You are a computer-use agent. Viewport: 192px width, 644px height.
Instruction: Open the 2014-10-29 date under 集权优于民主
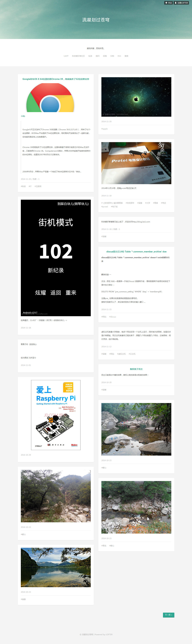pyautogui.click(x=106, y=382)
